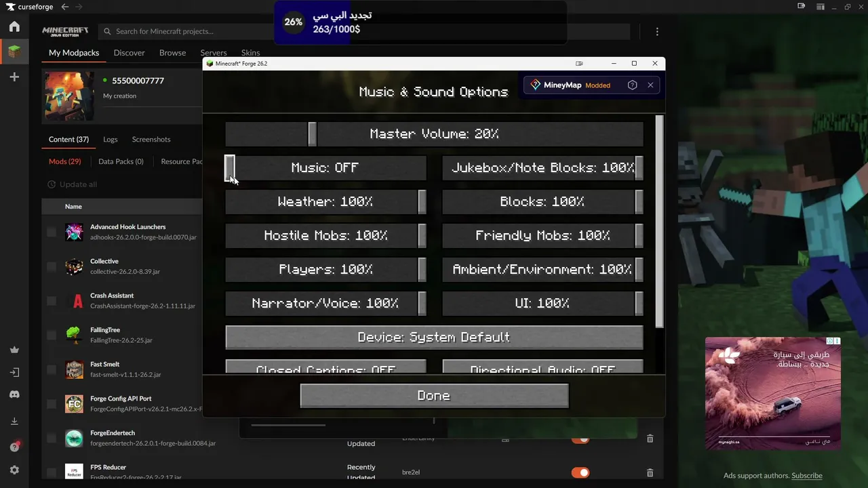Click the Music volume slider
Image resolution: width=868 pixels, height=488 pixels.
(x=325, y=168)
